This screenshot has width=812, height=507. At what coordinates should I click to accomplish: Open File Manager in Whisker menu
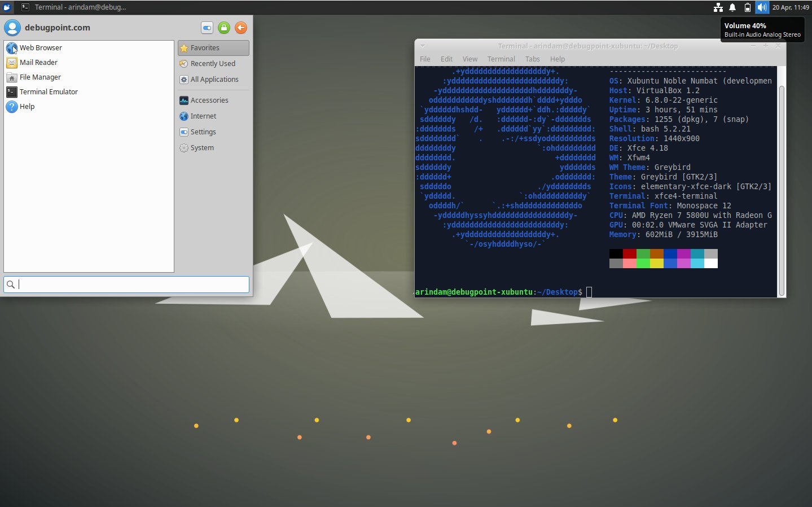point(40,77)
